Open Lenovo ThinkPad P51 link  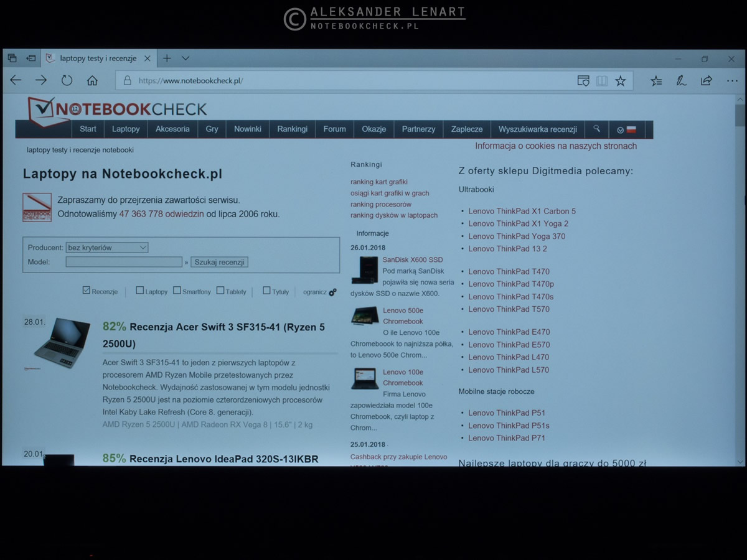click(x=507, y=413)
